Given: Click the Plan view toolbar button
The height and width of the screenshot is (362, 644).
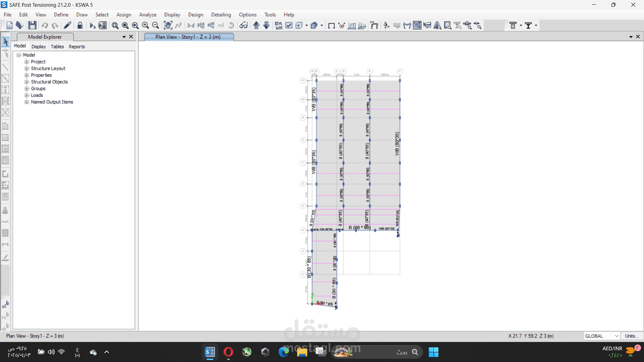Looking at the screenshot, I should [x=201, y=25].
